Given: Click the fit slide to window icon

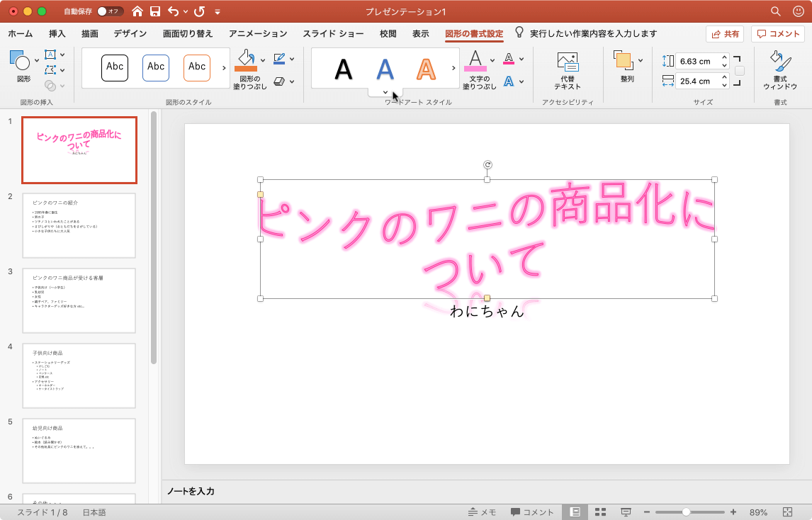Looking at the screenshot, I should 787,511.
